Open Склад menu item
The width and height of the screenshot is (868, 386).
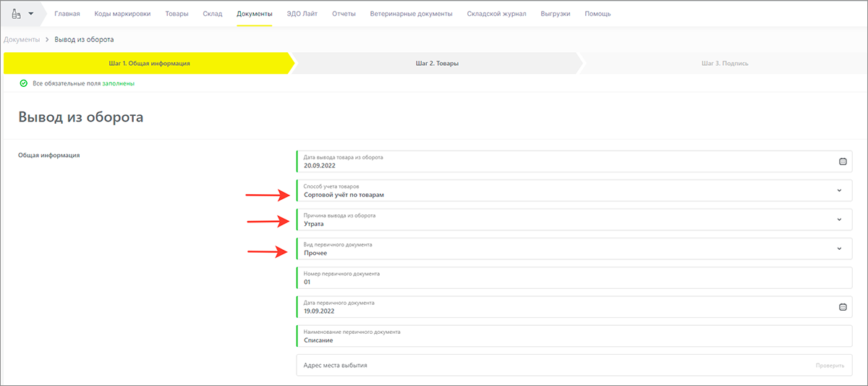213,14
